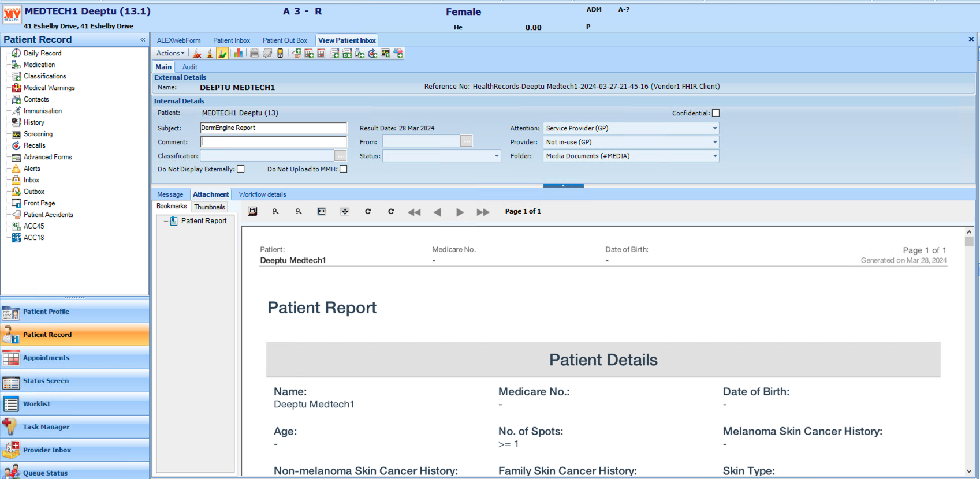The image size is (980, 479).
Task: Enable Do Not Display Externally checkbox
Action: (241, 169)
